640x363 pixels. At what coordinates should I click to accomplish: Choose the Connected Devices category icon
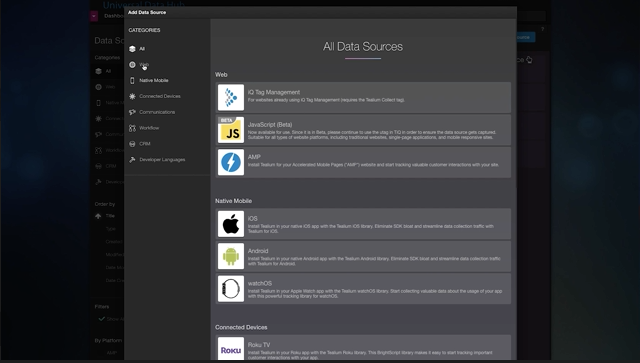tap(132, 96)
